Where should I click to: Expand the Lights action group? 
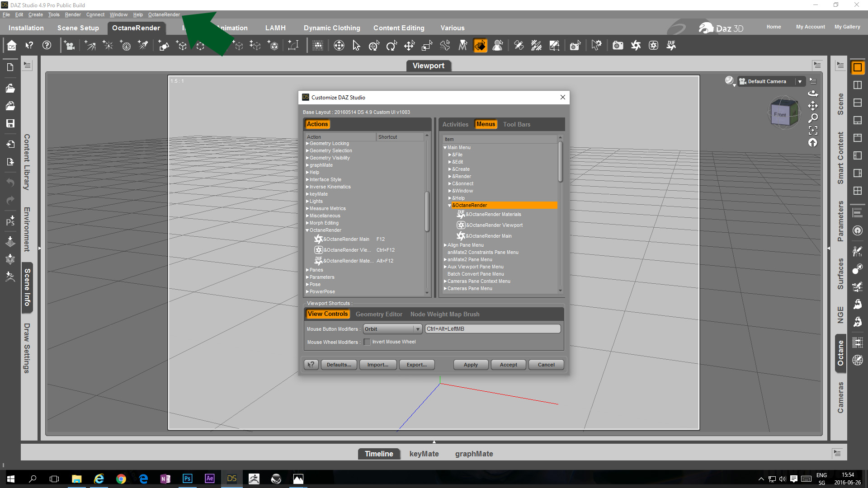pyautogui.click(x=307, y=202)
